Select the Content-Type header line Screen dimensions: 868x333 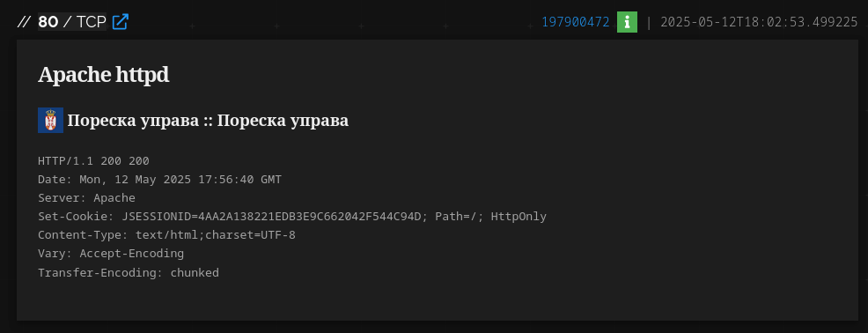point(166,235)
